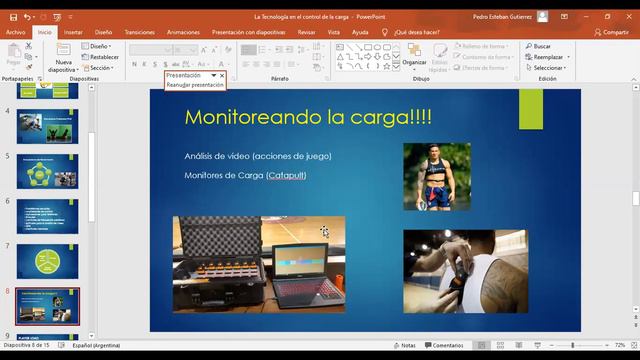Switch to the Insertar tab
This screenshot has height=360, width=640.
(73, 32)
